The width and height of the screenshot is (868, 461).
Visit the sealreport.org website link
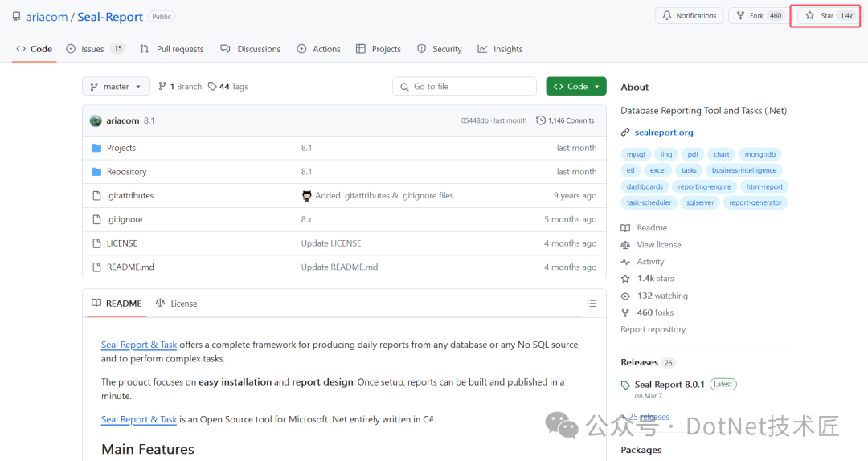[663, 133]
